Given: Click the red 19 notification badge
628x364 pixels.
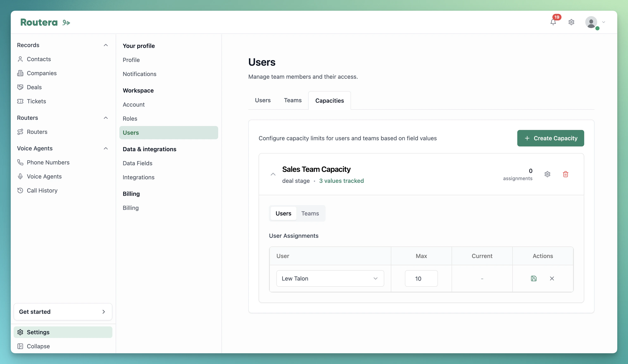Looking at the screenshot, I should tap(557, 17).
